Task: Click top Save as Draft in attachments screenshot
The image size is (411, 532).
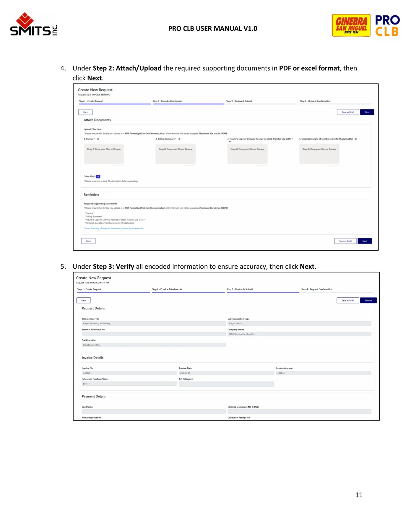Action: click(x=348, y=112)
